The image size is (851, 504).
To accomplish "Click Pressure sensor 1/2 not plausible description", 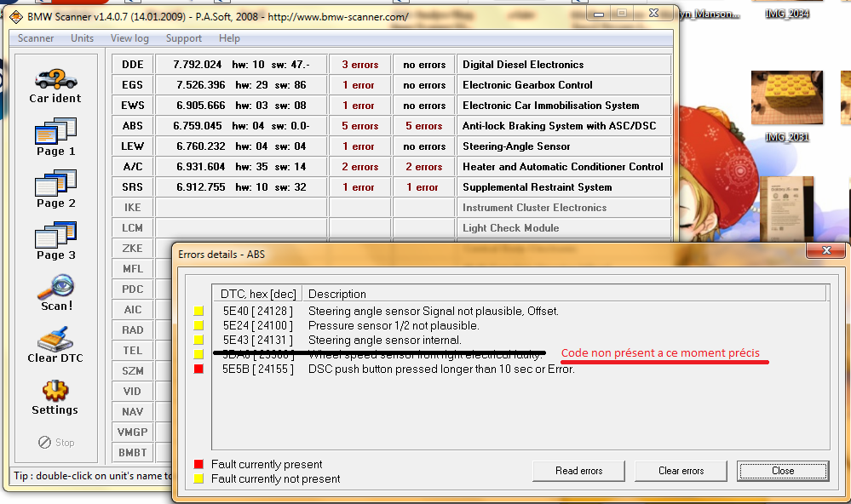I will point(394,325).
